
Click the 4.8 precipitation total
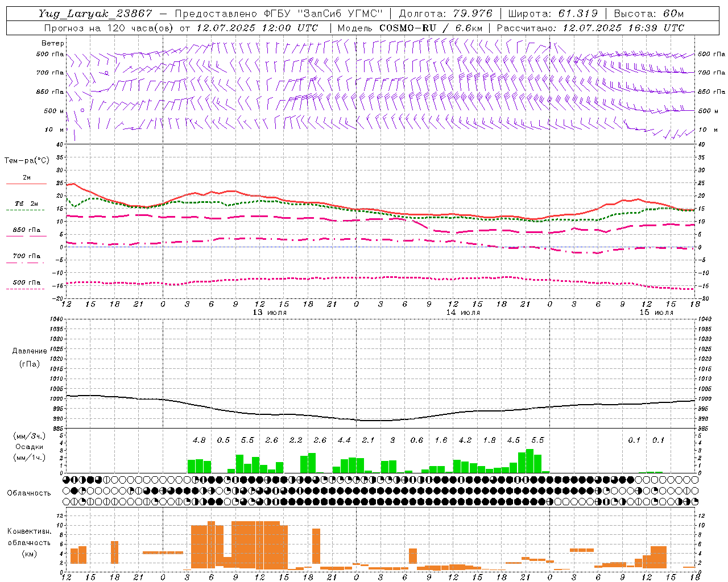[x=199, y=440]
